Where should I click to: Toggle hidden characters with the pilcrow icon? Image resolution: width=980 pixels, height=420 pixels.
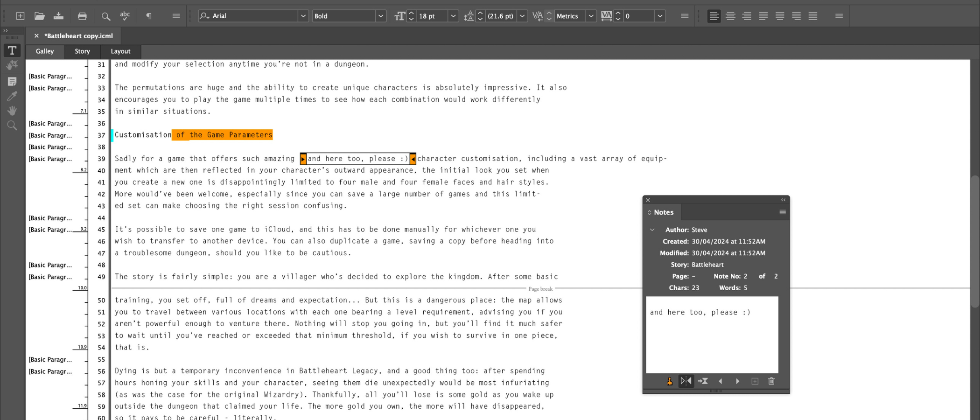[148, 16]
